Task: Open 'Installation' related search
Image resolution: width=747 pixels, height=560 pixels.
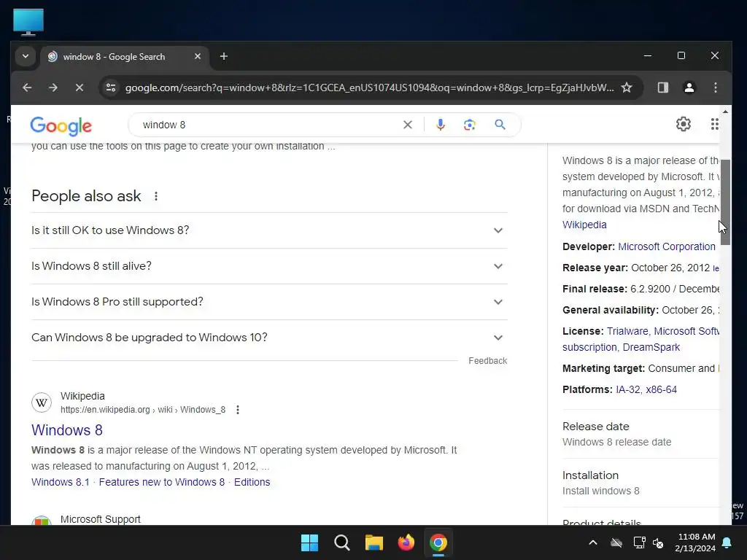Action: click(640, 483)
